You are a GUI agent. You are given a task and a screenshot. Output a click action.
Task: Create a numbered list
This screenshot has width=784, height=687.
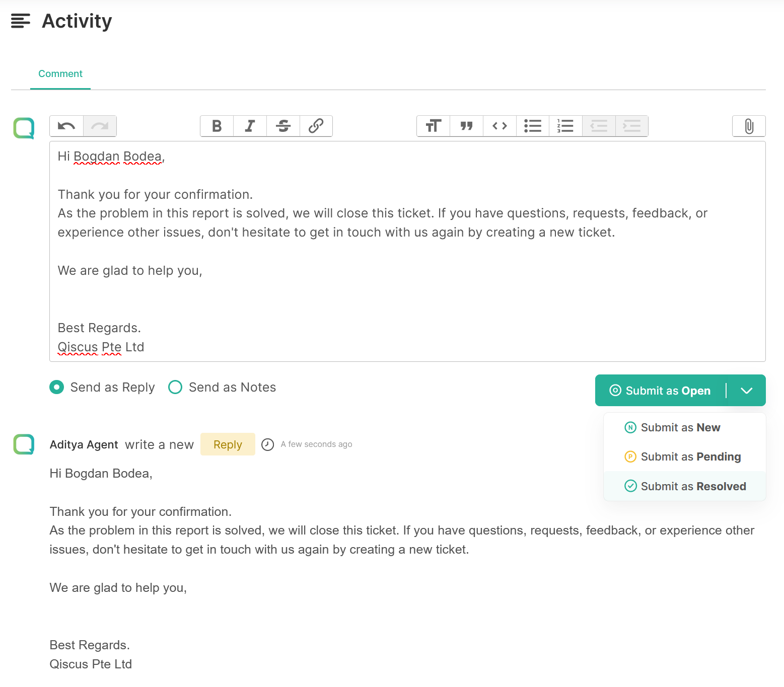tap(565, 126)
